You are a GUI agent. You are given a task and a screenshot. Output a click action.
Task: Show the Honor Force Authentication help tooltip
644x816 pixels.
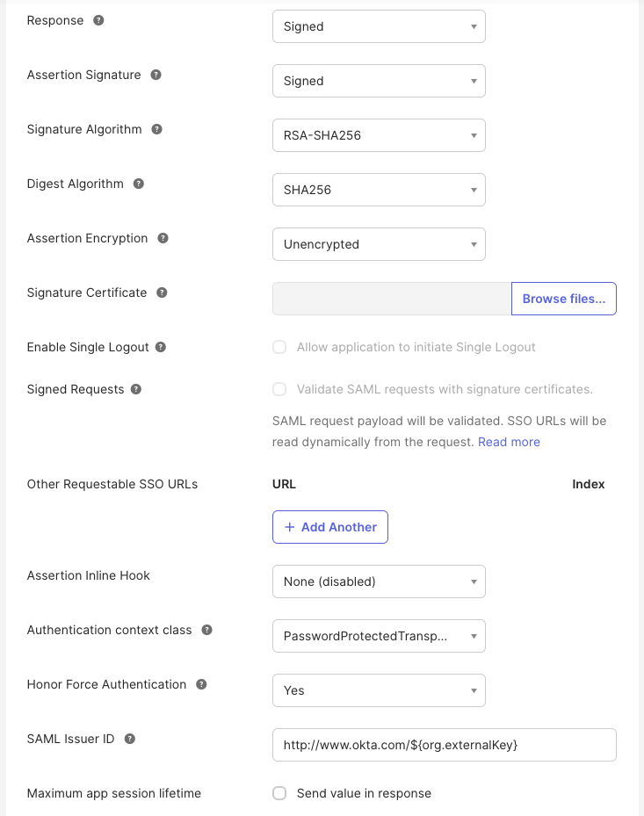201,684
